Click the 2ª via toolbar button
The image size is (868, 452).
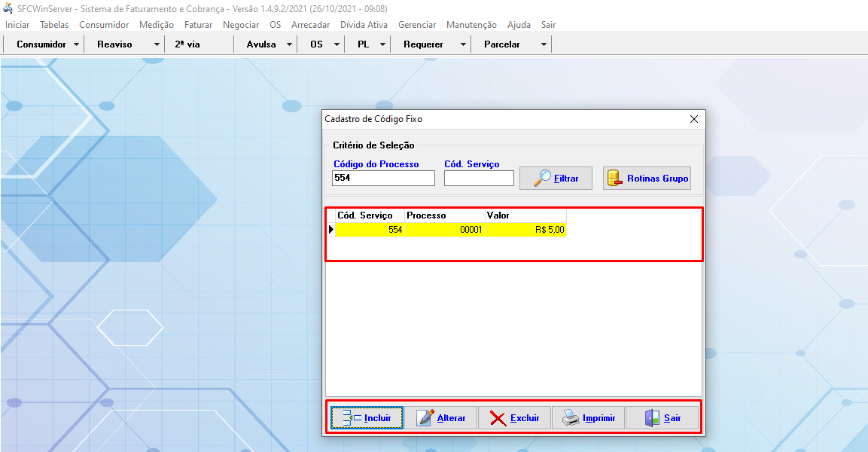tap(187, 44)
